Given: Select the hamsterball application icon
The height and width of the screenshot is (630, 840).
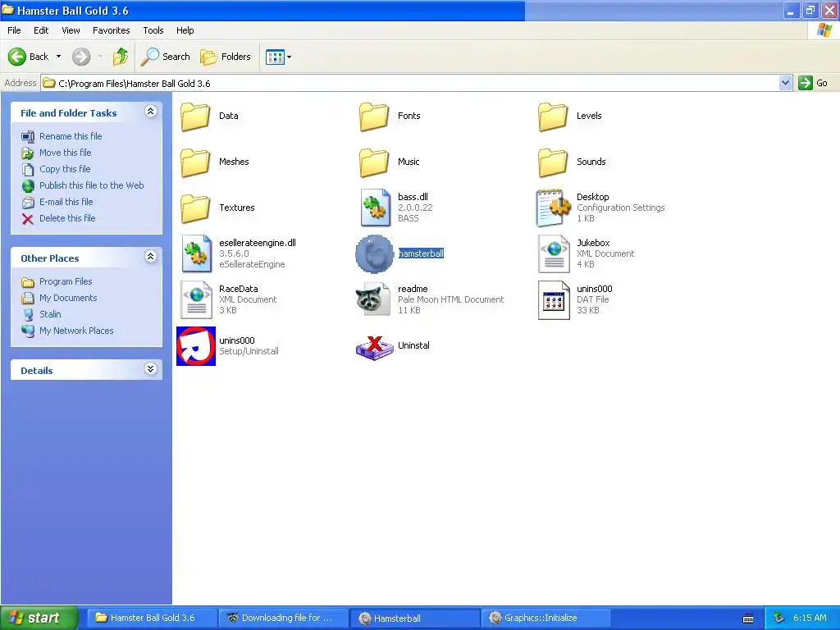Looking at the screenshot, I should pyautogui.click(x=374, y=254).
